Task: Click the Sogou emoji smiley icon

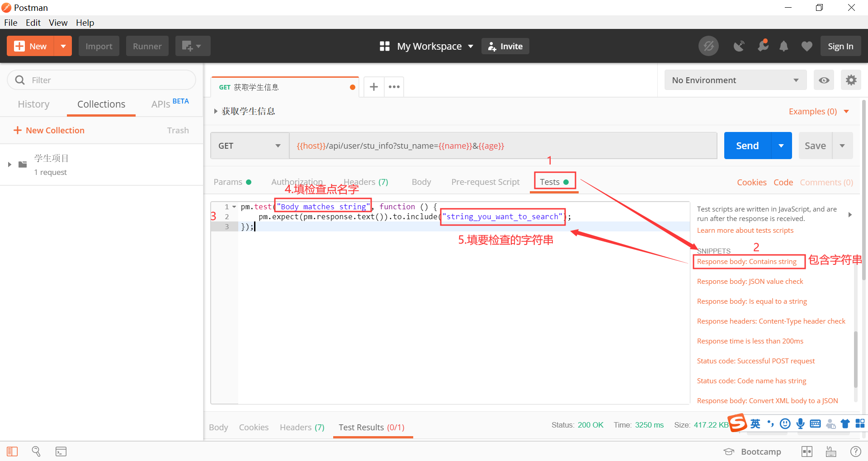Action: 785,423
